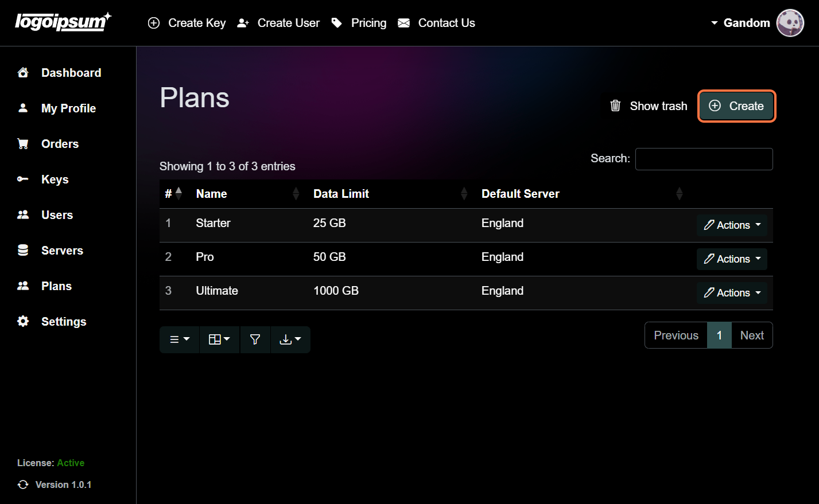Click the Servers database icon in sidebar

coord(22,250)
